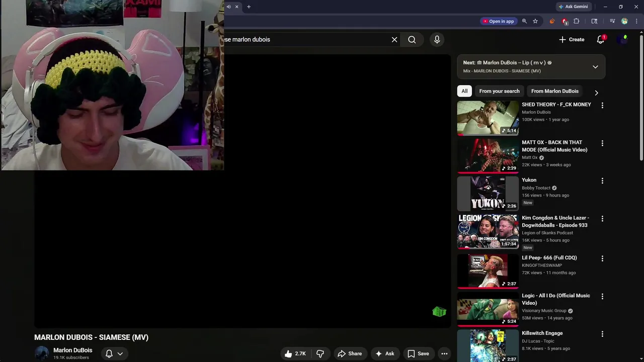Click the Marlon DuBois channel avatar

[x=42, y=354]
